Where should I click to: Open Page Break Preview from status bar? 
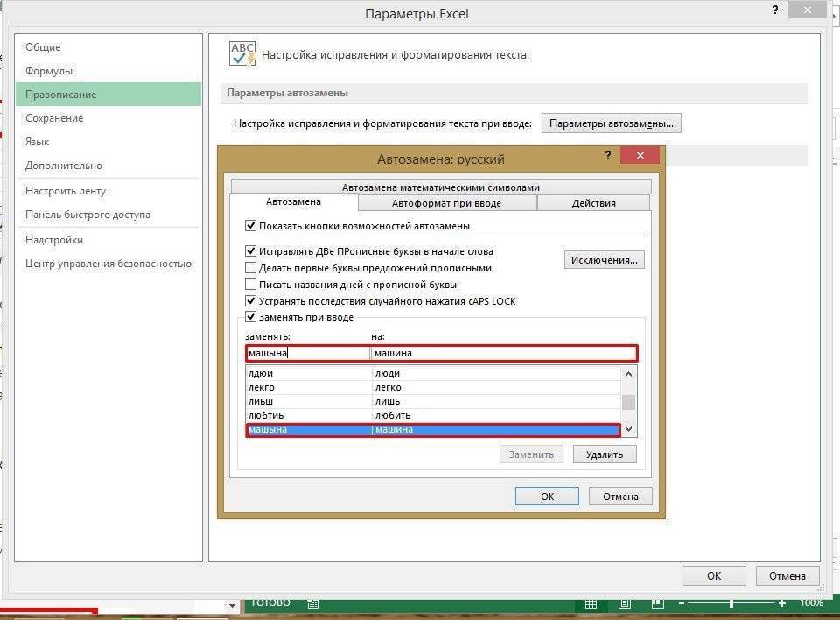(x=656, y=603)
